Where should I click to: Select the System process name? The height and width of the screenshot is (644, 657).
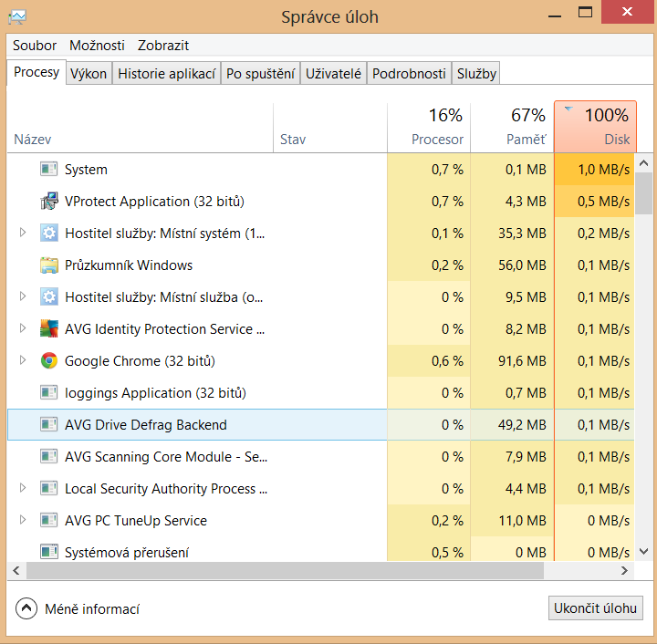point(86,169)
